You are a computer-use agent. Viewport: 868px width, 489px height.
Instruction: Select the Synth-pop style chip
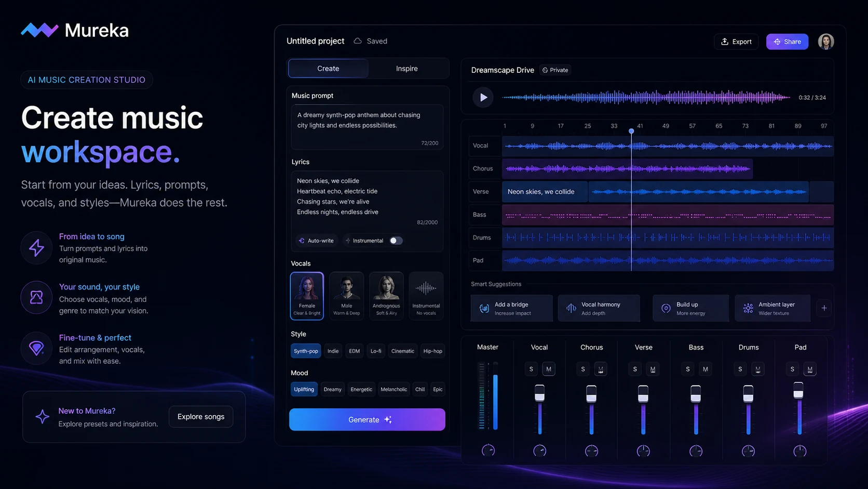[x=306, y=351]
